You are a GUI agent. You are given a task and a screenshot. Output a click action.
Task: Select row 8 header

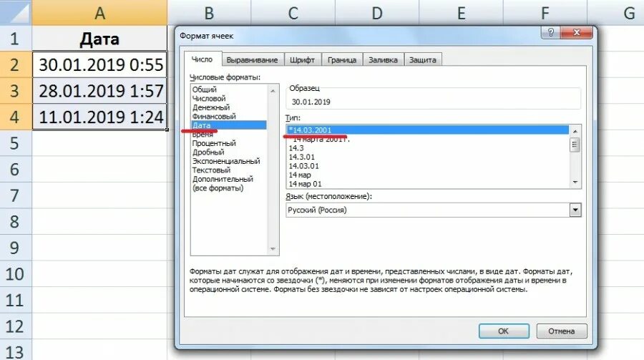coord(16,221)
